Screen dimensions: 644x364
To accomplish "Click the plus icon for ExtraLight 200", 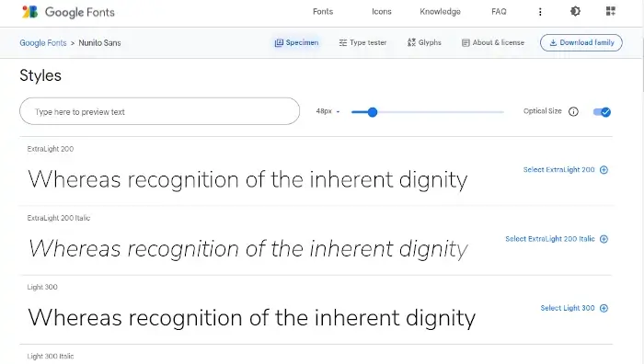I will 604,170.
